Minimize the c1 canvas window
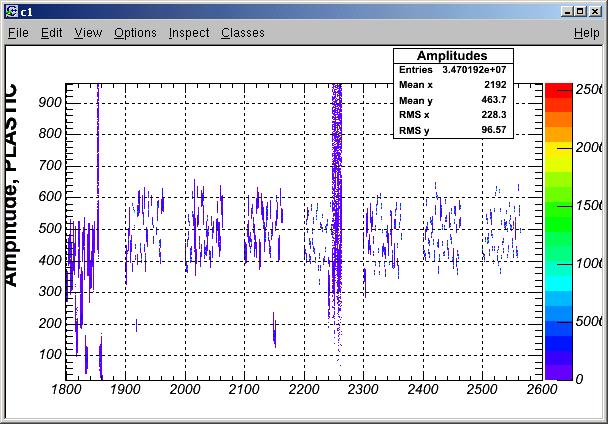This screenshot has height=424, width=608. [567, 12]
